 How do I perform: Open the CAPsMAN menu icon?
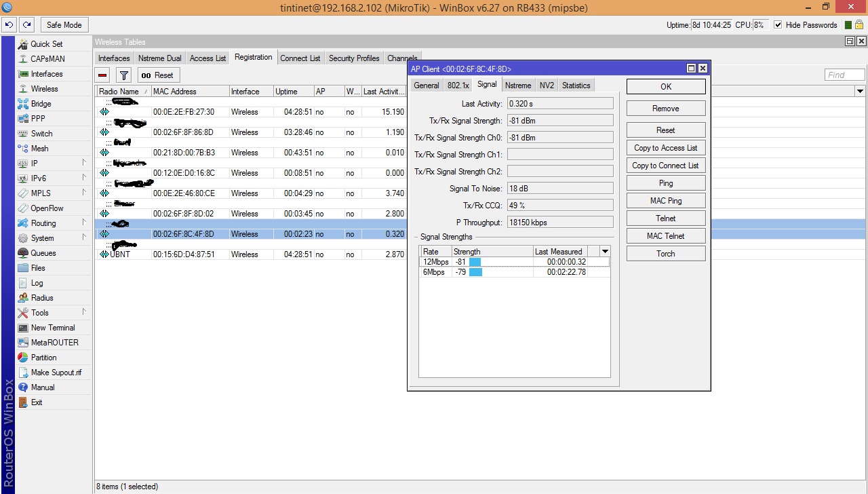(x=23, y=59)
